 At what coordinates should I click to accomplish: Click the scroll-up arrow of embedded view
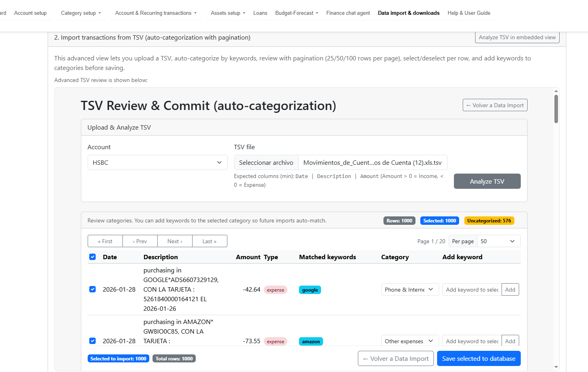coord(556,91)
